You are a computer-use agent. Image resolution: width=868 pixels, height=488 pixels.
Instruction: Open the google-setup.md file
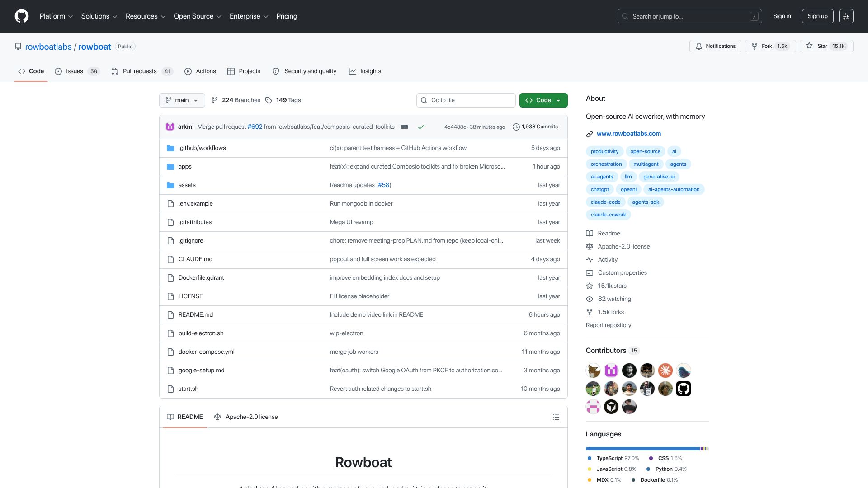tap(201, 371)
